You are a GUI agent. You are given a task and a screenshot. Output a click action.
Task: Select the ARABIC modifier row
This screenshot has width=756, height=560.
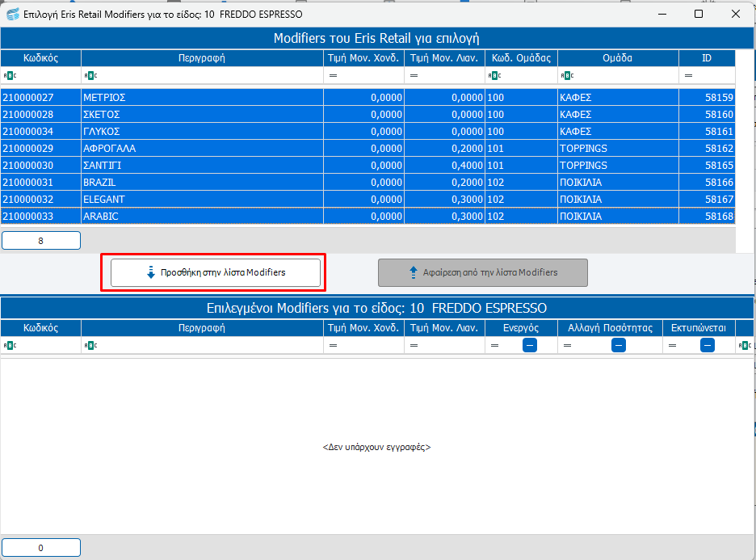pos(367,216)
